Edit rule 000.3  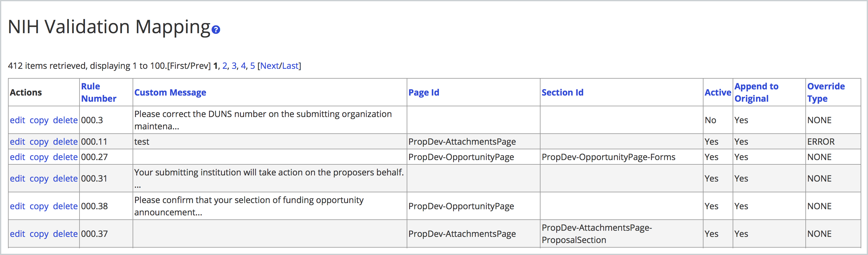[18, 120]
